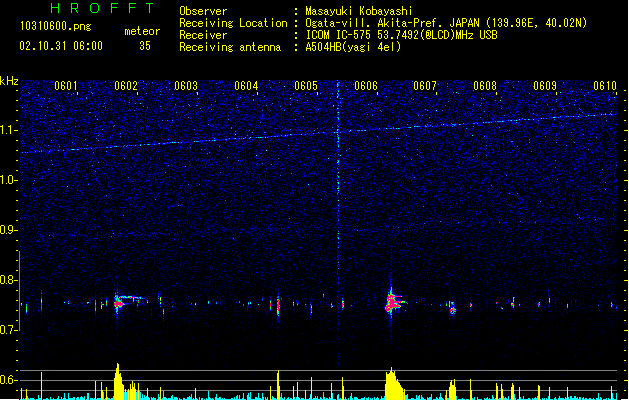
Task: Click the 0603 time marker
Action: coord(186,86)
